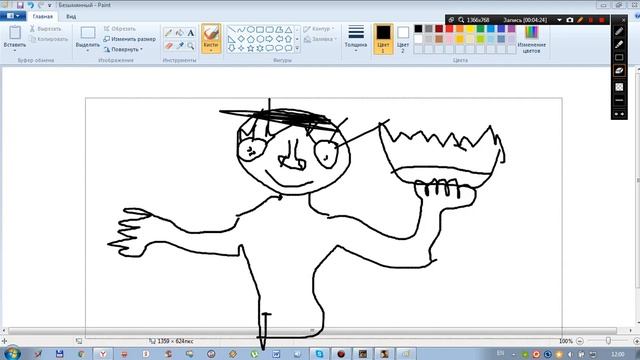The image size is (640, 360).
Task: Open the Контур outline dropdown
Action: point(319,29)
